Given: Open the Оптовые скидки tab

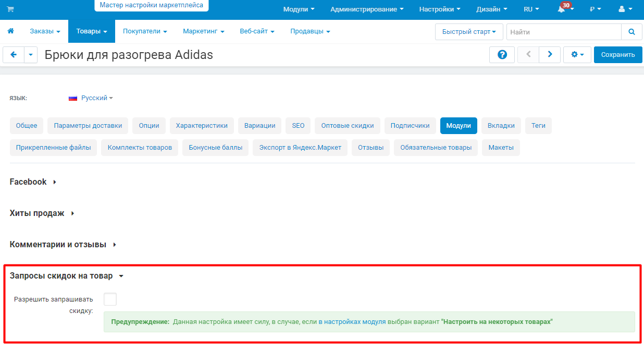Looking at the screenshot, I should [x=348, y=126].
